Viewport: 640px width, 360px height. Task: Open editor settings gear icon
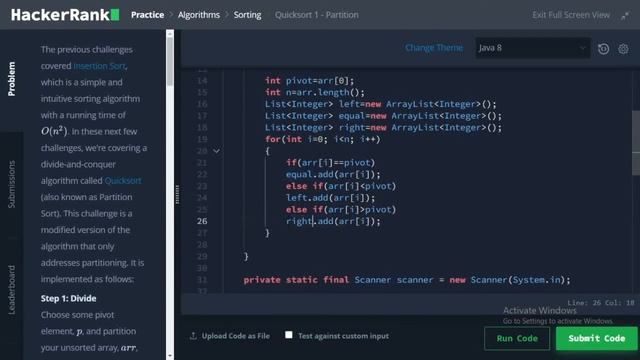(623, 49)
